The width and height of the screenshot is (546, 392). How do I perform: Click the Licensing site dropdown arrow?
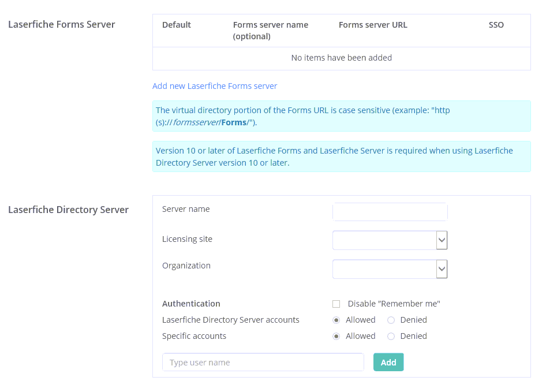pos(442,240)
